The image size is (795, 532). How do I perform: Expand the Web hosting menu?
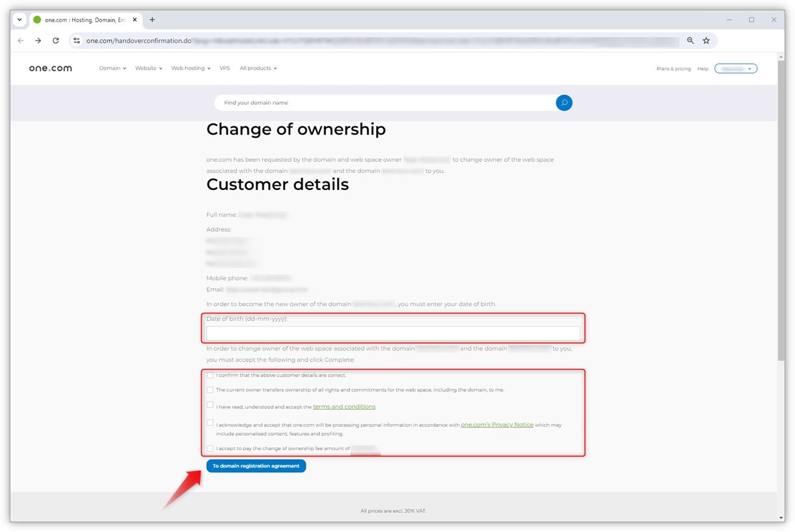(191, 68)
